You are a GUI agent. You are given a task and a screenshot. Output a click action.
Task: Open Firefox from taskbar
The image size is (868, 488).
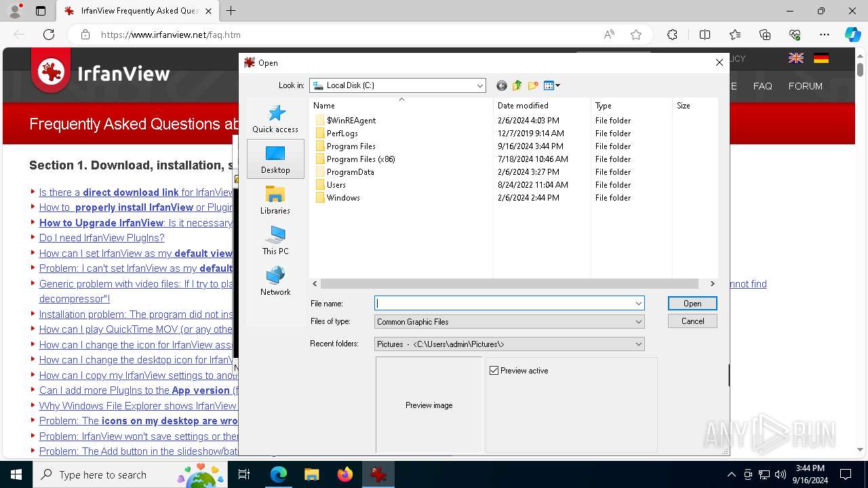tap(345, 474)
